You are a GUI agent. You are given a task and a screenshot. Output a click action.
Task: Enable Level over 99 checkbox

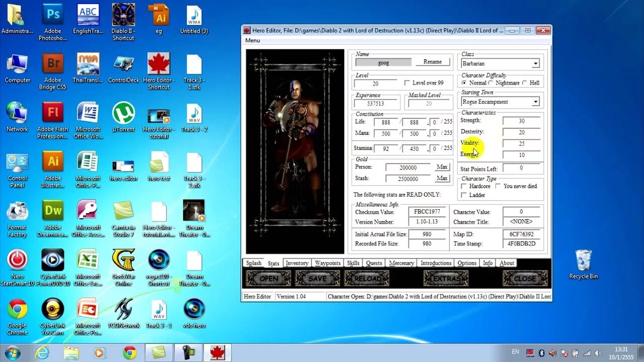[408, 83]
